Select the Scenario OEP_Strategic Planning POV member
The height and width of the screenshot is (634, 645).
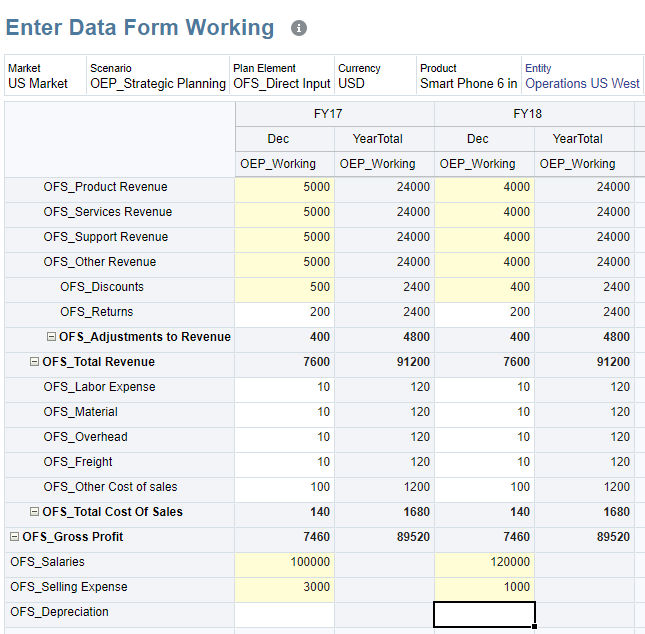(x=158, y=76)
